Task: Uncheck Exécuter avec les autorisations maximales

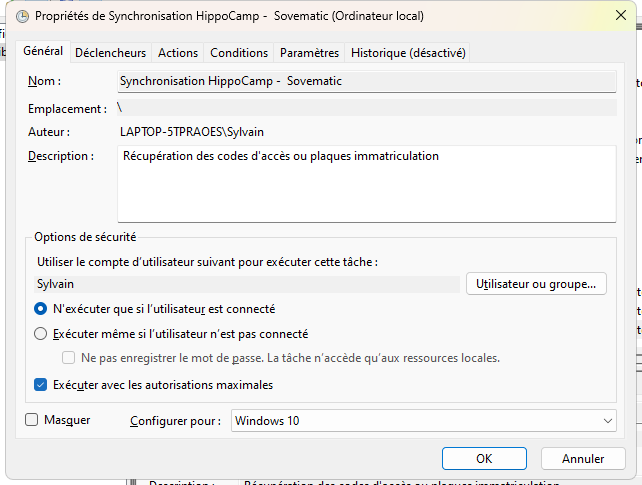Action: pos(41,384)
